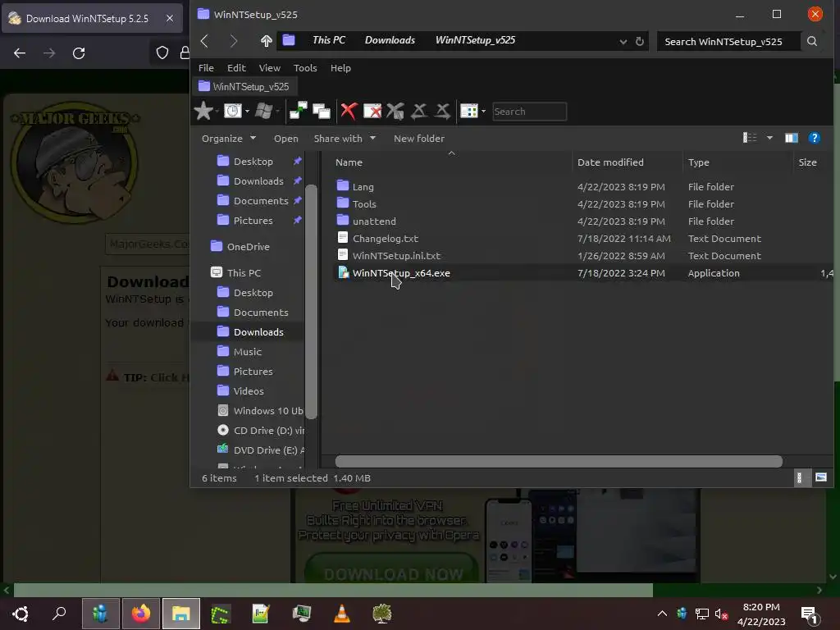Open the recent history clock icon

[x=232, y=111]
